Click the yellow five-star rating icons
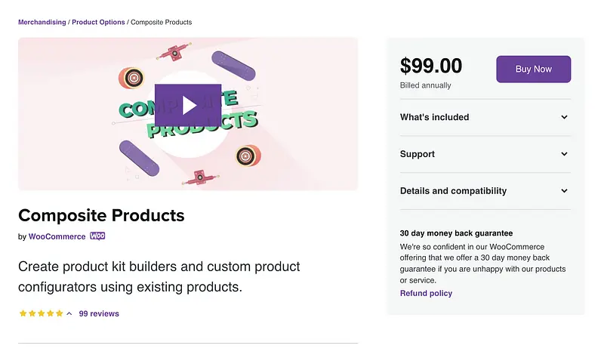The height and width of the screenshot is (364, 604). coord(41,313)
